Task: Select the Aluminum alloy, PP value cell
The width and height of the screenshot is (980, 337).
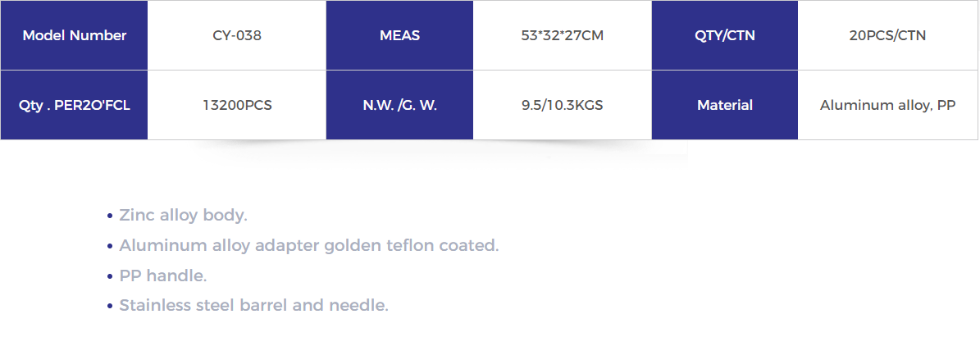Action: tap(888, 105)
